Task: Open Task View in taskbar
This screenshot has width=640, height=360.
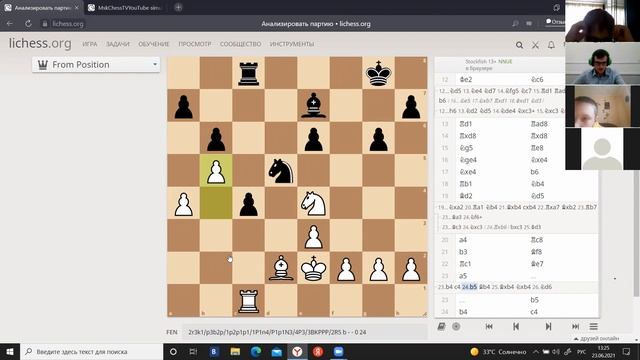Action: pos(193,351)
